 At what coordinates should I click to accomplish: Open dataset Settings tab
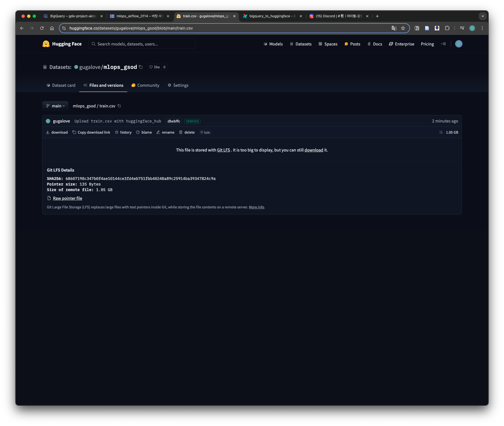point(178,85)
